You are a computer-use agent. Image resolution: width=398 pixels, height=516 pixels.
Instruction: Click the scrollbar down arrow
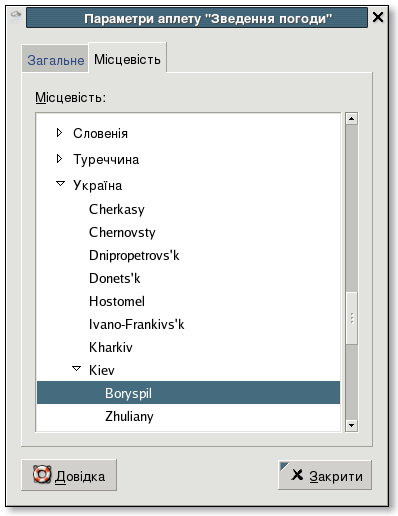[x=352, y=425]
